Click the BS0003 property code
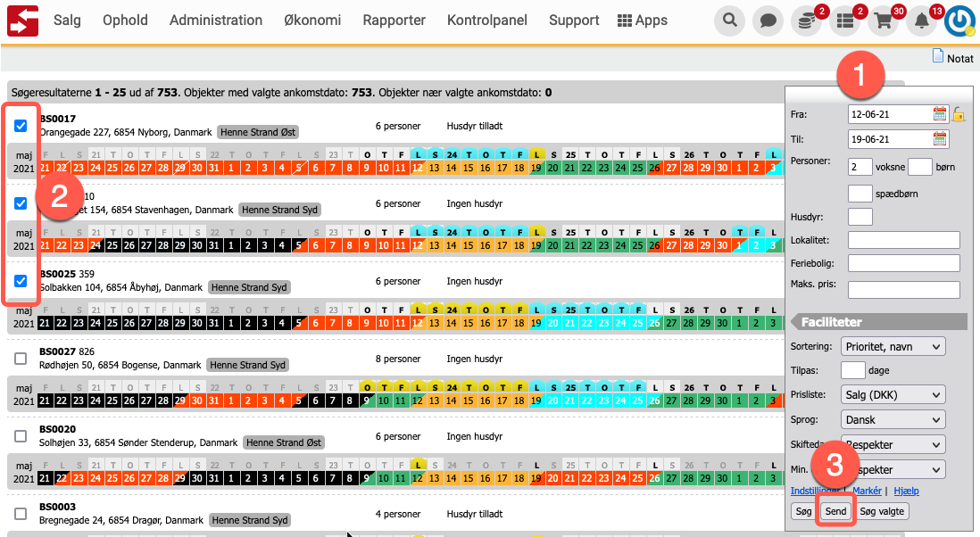This screenshot has width=980, height=537. point(57,507)
